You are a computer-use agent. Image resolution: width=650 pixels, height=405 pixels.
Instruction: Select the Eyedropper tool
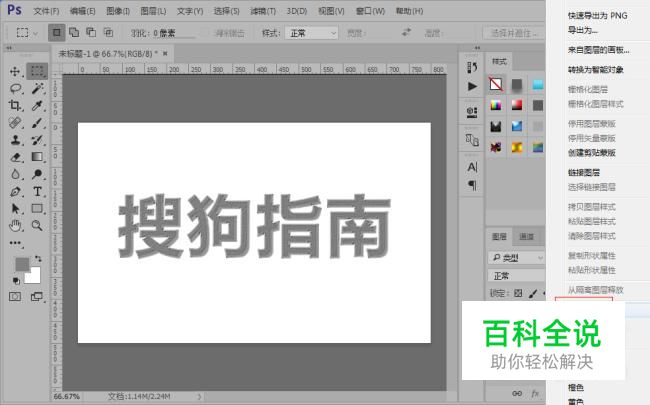pyautogui.click(x=37, y=106)
